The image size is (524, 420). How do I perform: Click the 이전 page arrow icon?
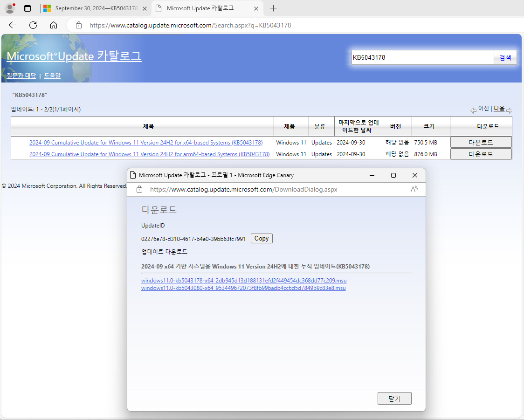click(473, 110)
